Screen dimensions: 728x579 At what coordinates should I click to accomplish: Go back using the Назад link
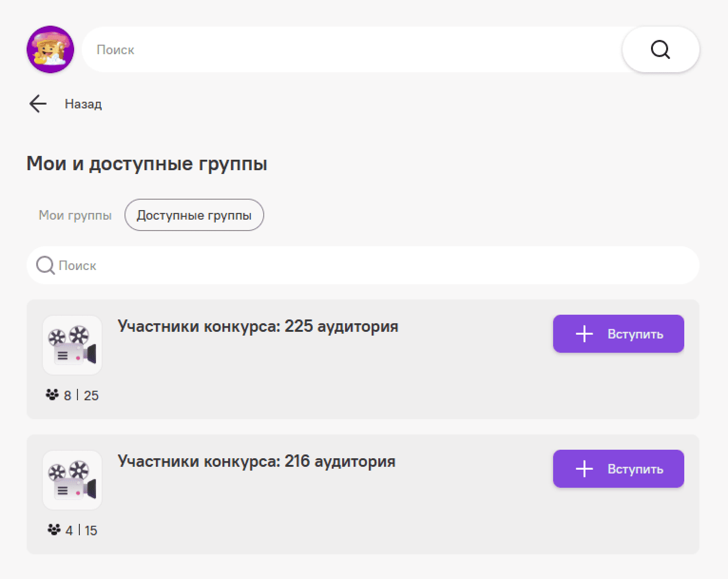[83, 104]
